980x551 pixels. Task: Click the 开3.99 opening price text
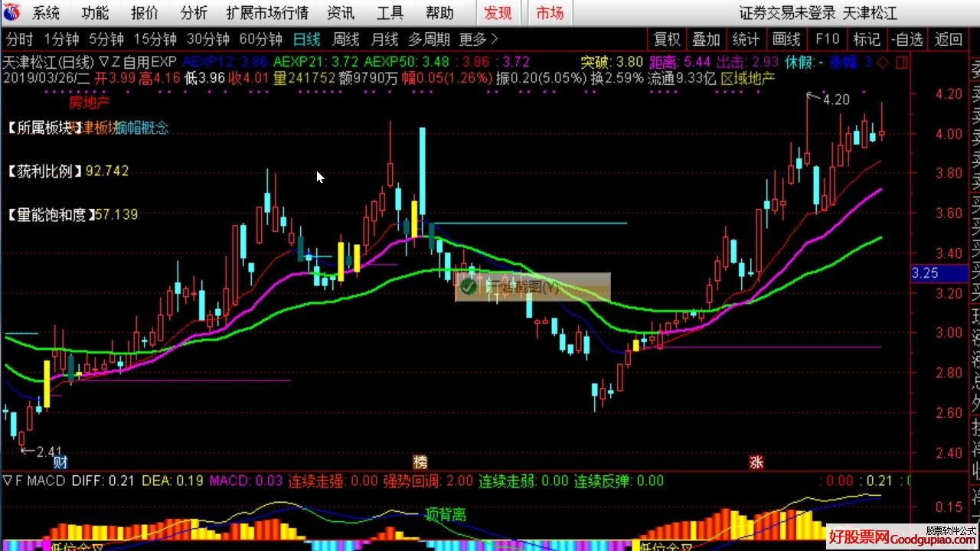click(x=115, y=77)
